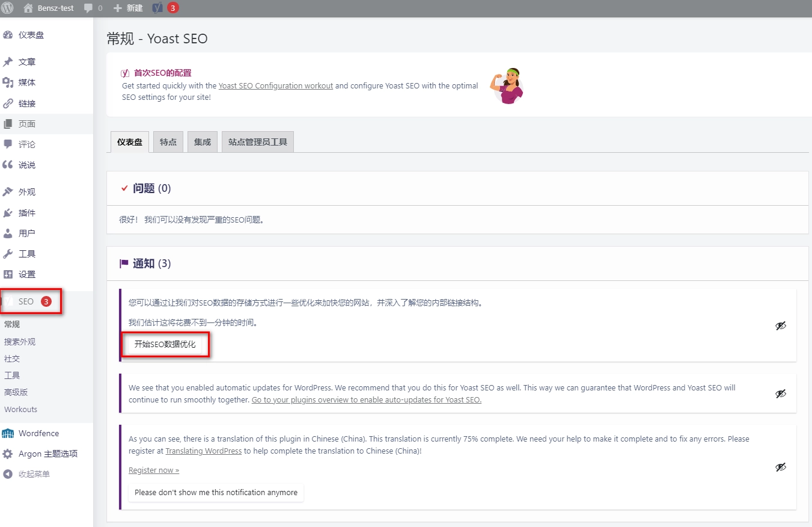Click Please don't show me this notification anymore
Viewport: 812px width, 527px height.
tap(216, 492)
